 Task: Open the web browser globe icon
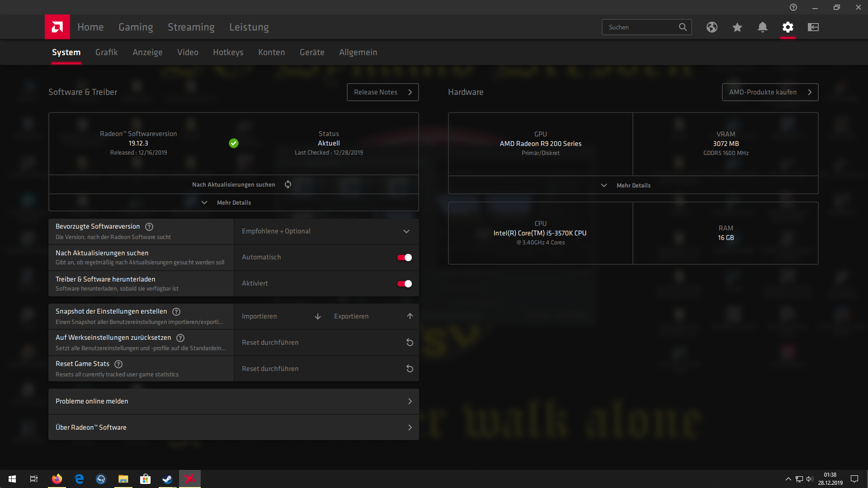(712, 27)
